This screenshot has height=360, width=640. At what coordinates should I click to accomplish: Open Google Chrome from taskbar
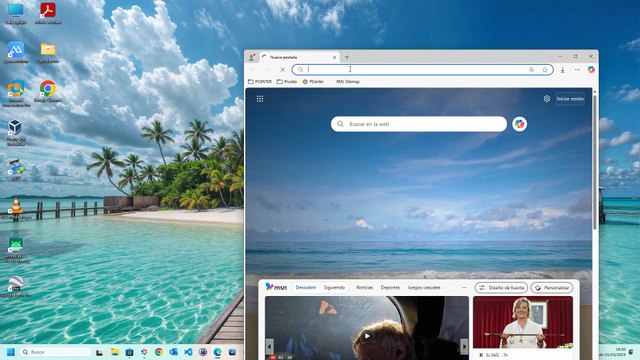point(159,352)
